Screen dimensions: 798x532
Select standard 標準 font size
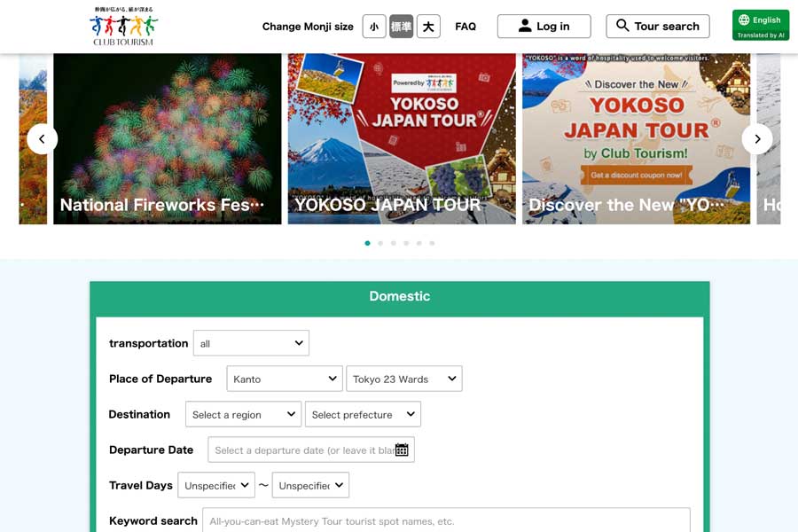pos(401,27)
